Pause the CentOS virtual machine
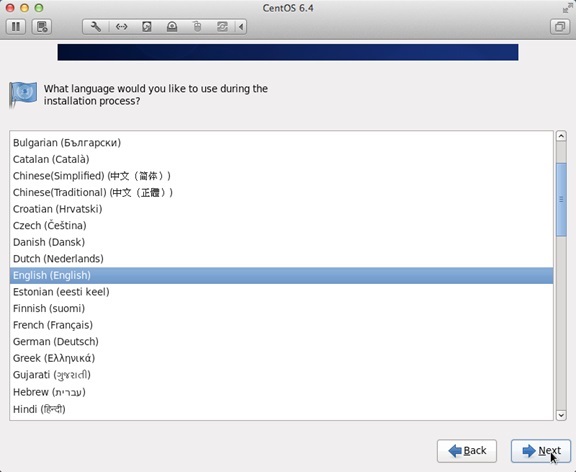Screen dimensions: 576x472 pos(16,27)
